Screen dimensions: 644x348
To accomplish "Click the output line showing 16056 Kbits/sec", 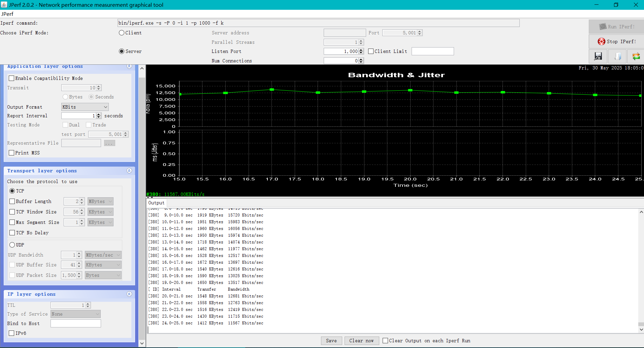I will click(x=206, y=229).
